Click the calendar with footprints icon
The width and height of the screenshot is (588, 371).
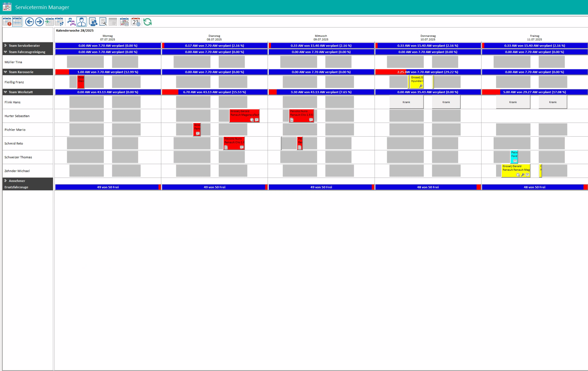click(59, 22)
